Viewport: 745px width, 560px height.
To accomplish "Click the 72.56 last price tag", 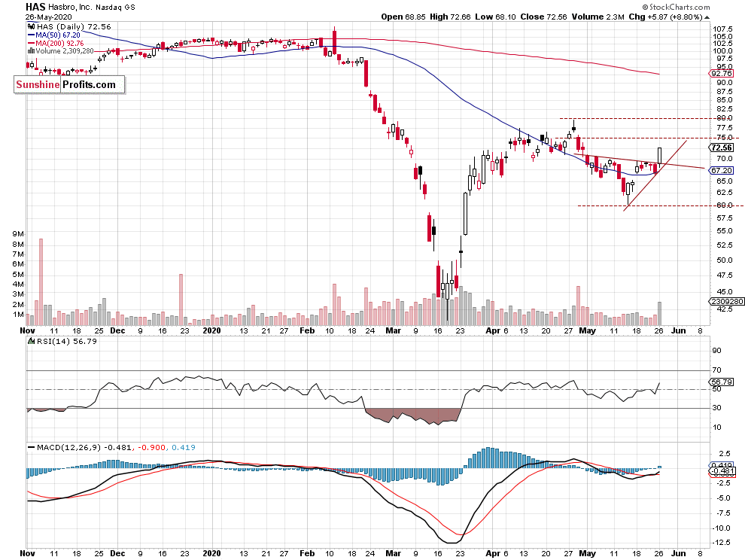I will click(x=721, y=148).
